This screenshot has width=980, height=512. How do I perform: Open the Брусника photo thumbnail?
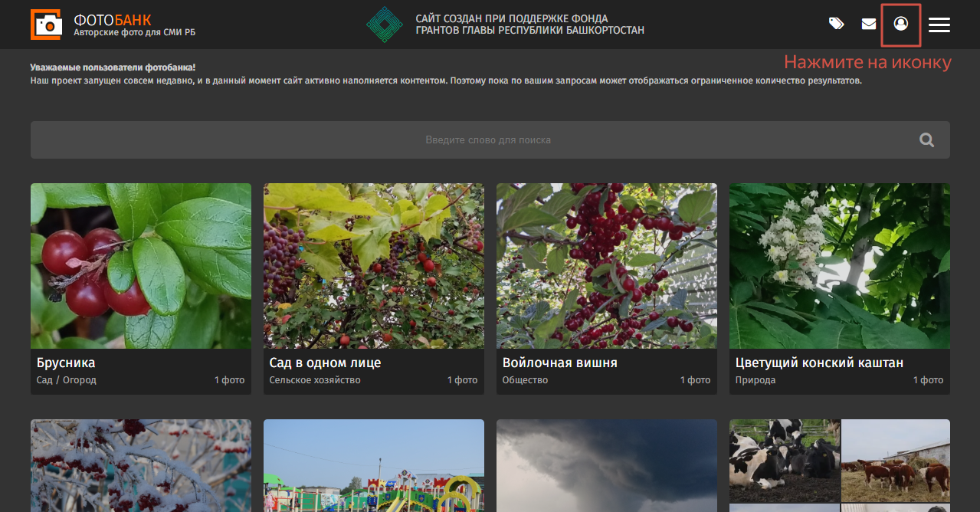[x=141, y=266]
